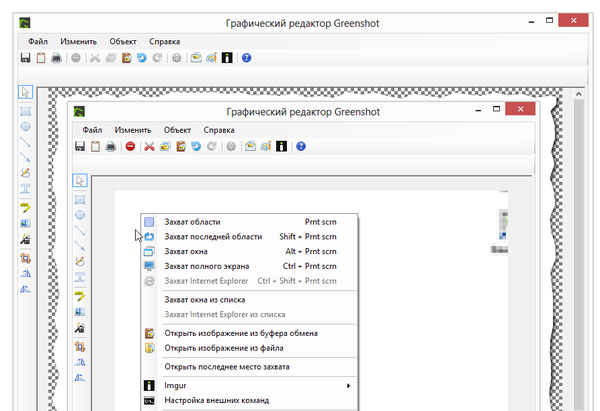Click Изменить in the inner captured window
Viewport: 600px width, 411px height.
pos(133,130)
